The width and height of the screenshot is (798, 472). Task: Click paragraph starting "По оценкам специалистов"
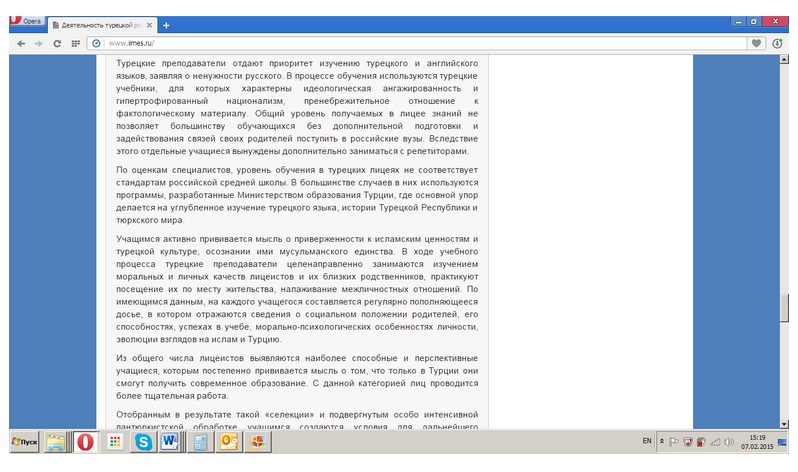tap(297, 195)
